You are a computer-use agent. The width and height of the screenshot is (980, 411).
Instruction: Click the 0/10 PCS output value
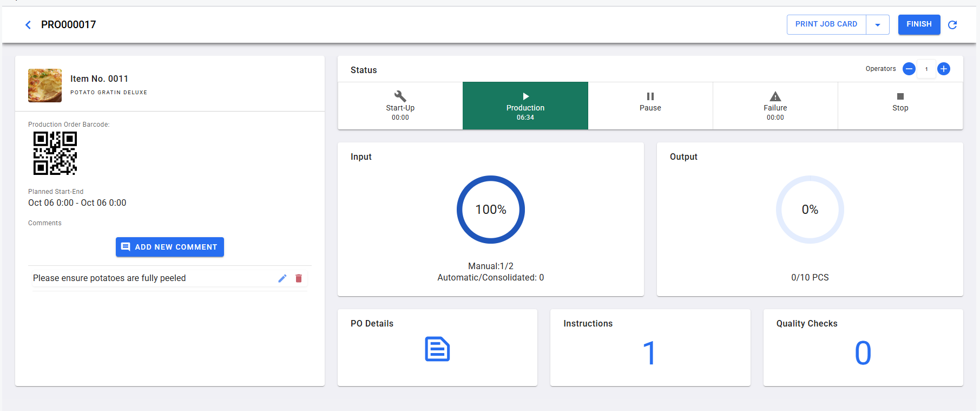pyautogui.click(x=810, y=278)
